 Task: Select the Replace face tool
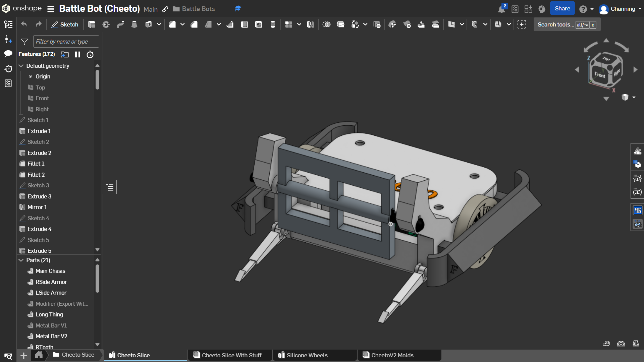click(435, 24)
